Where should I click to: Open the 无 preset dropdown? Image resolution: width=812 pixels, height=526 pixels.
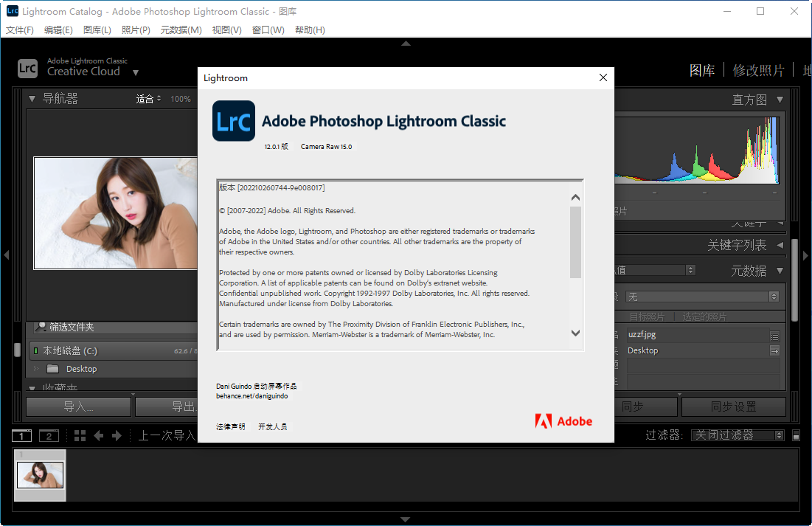[702, 297]
